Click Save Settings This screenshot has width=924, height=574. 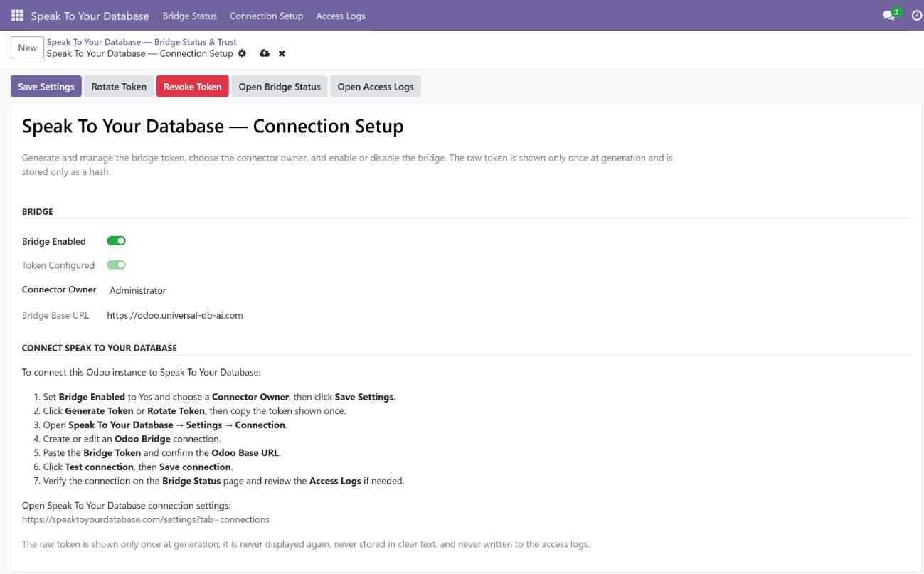[x=46, y=87]
